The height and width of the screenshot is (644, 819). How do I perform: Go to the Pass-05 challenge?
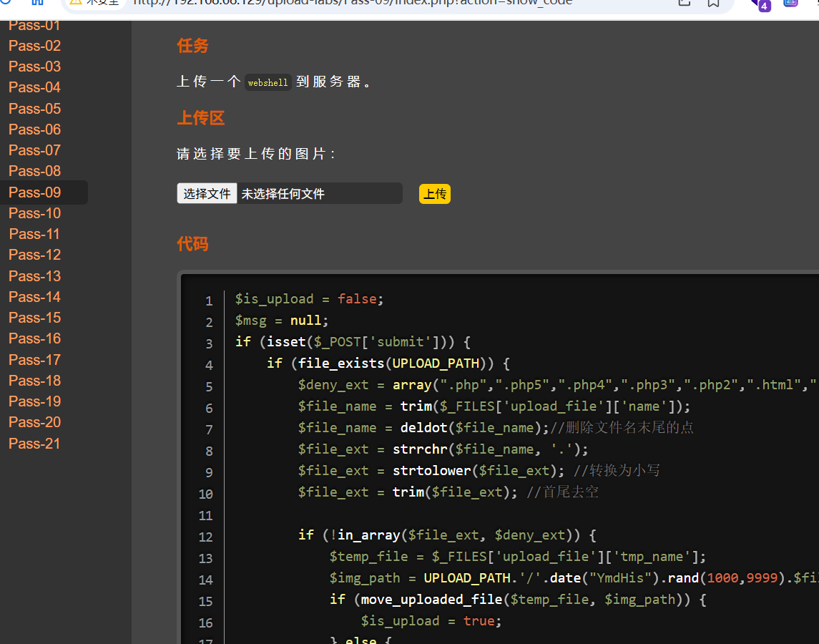pos(34,109)
